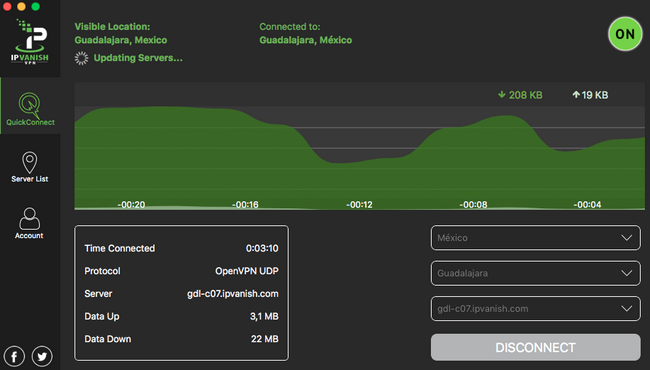Click the IPVanish VPN logo
This screenshot has height=370, width=650.
[30, 41]
